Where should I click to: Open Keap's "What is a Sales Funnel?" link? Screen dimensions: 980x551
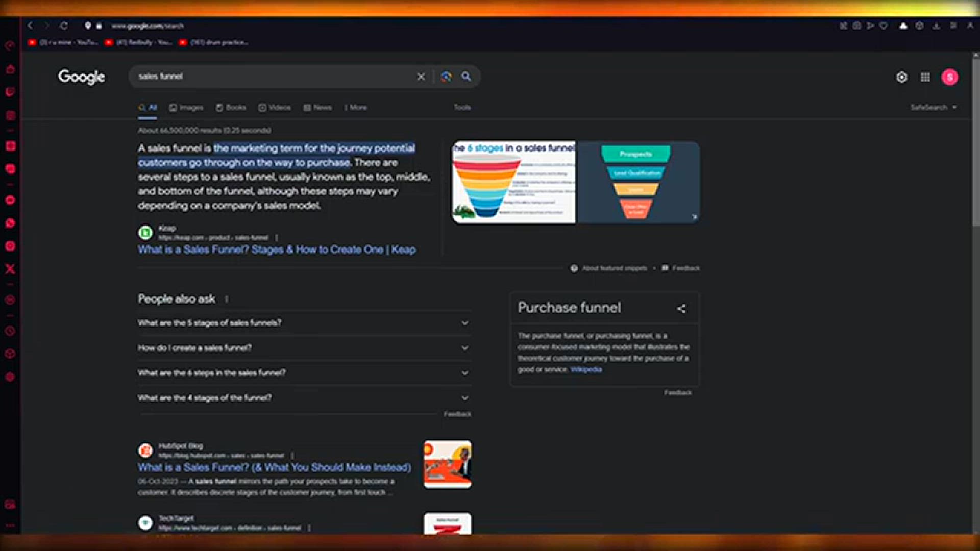tap(277, 249)
